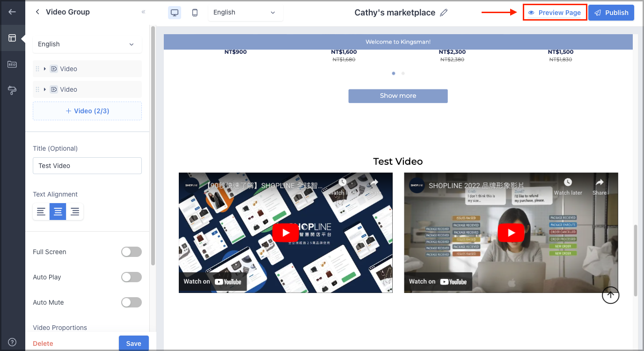
Task: Click the + Video (2/3) add button
Action: tap(87, 111)
